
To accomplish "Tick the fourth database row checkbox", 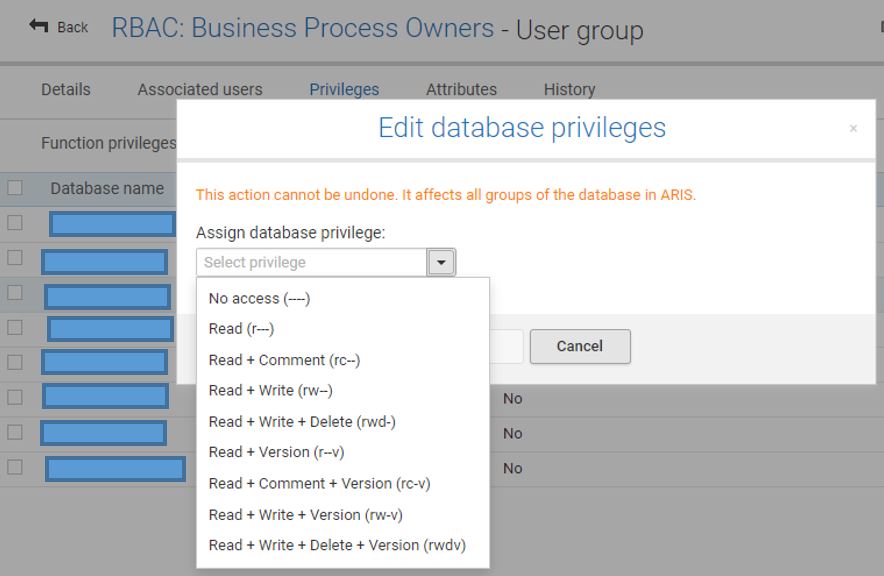I will pyautogui.click(x=15, y=327).
